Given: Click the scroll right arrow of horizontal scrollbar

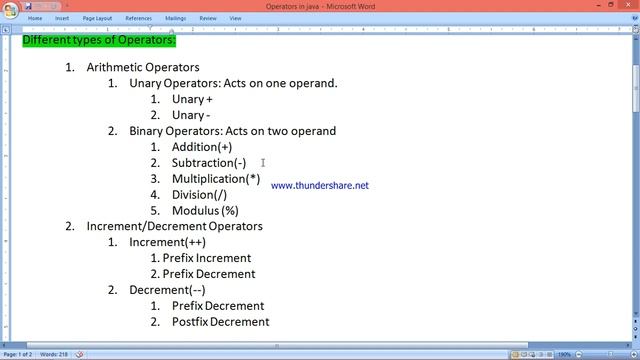Looking at the screenshot, I should [x=629, y=346].
